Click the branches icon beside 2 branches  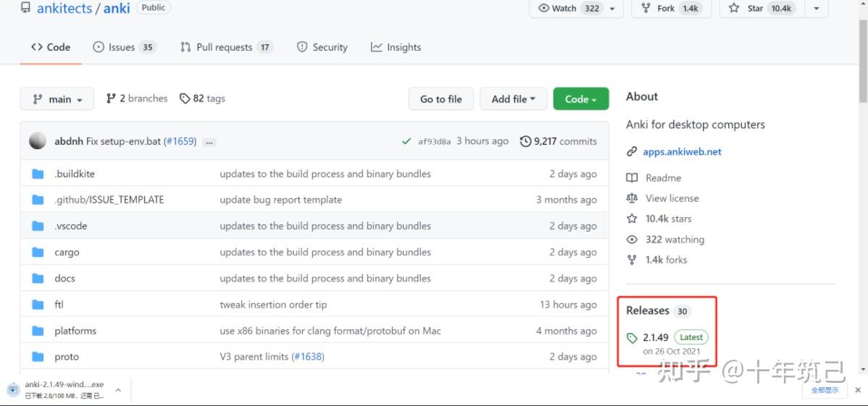(x=111, y=98)
